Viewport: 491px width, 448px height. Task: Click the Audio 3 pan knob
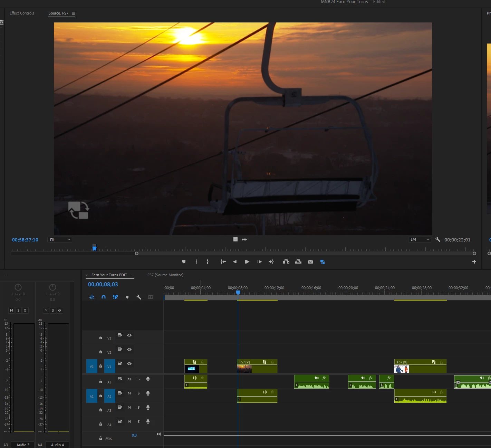click(x=18, y=287)
